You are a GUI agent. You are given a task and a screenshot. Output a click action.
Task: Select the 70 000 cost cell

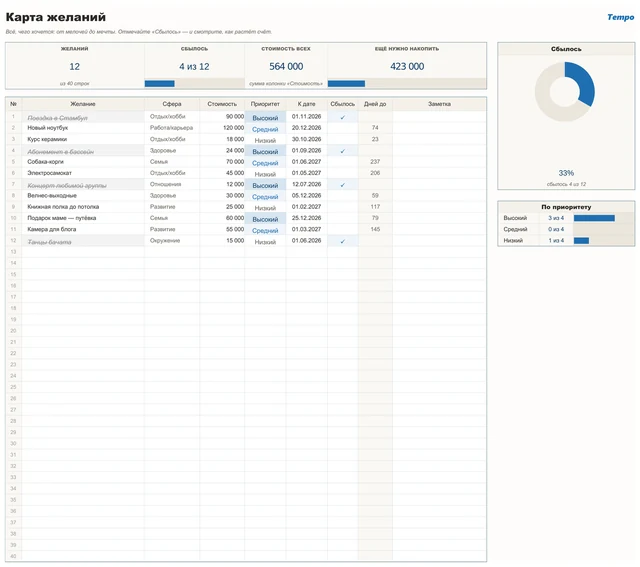pos(222,162)
